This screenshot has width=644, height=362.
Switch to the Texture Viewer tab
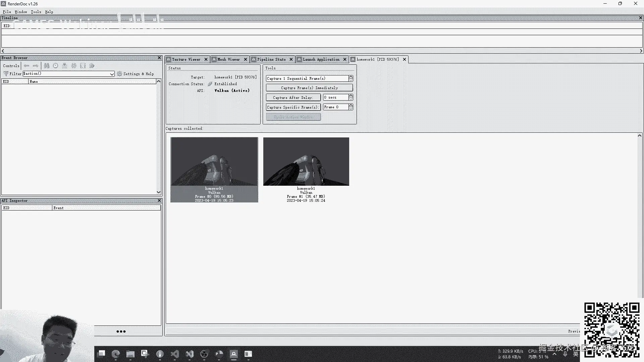pyautogui.click(x=186, y=59)
